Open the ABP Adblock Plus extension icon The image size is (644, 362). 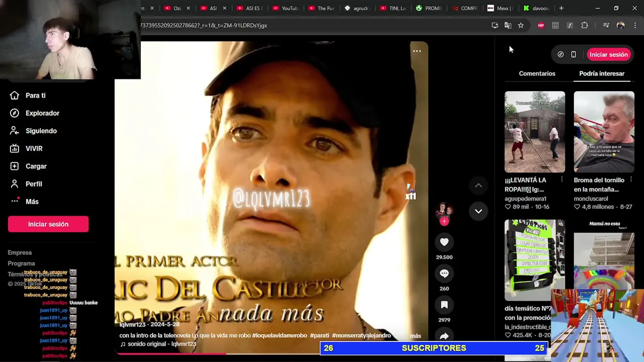click(541, 25)
